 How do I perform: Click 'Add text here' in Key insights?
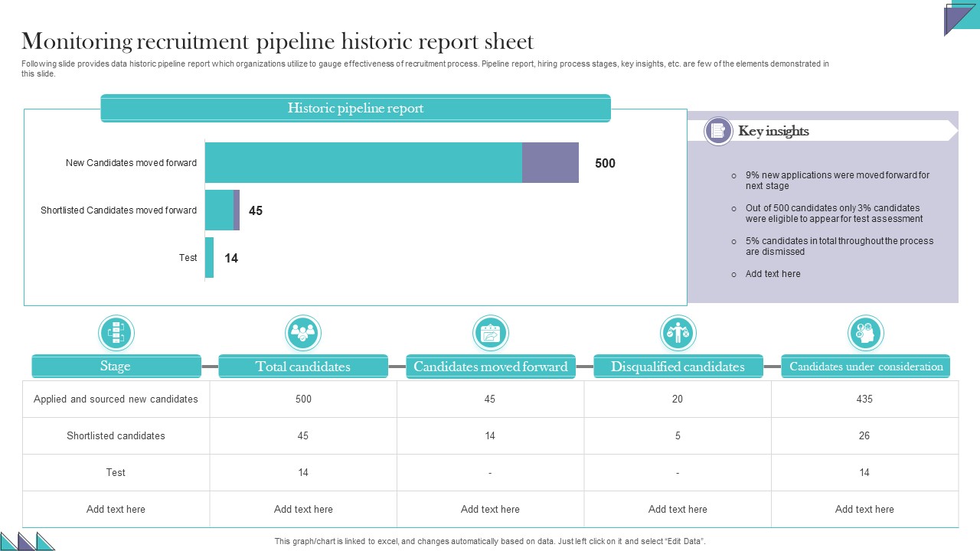[x=773, y=274]
